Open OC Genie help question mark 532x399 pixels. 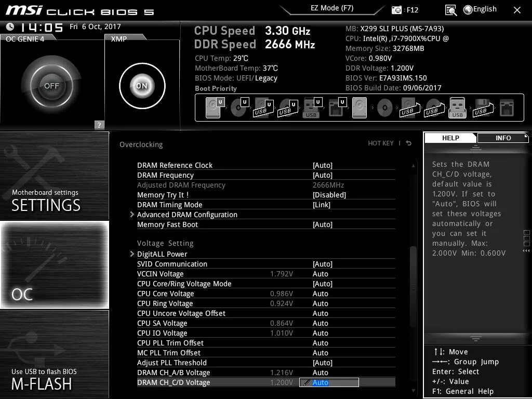[x=99, y=125]
